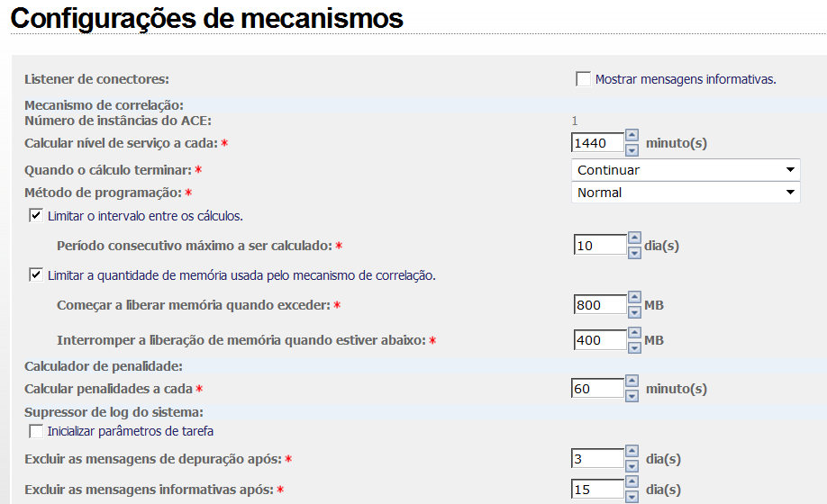Image resolution: width=827 pixels, height=504 pixels.
Task: Increase informational message deletion days
Action: point(632,484)
